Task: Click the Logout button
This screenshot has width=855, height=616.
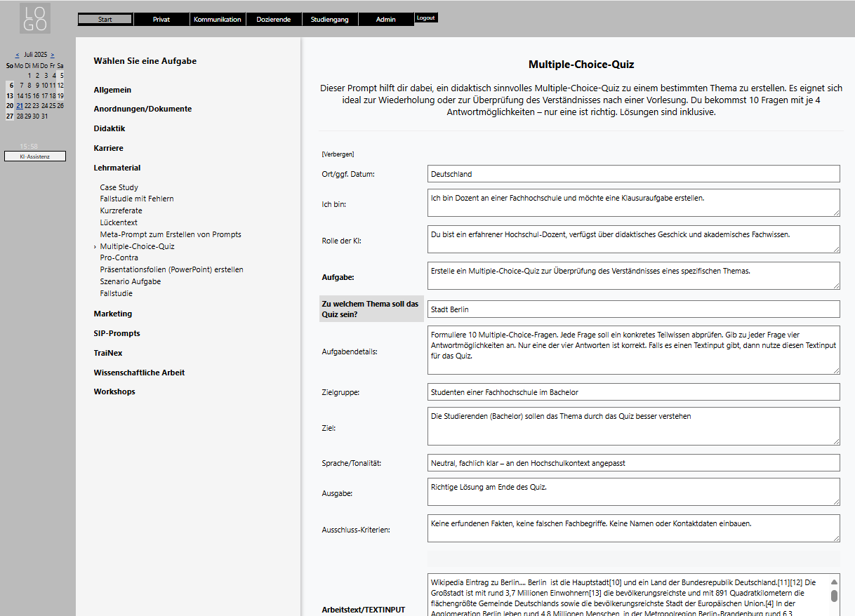Action: coord(425,18)
